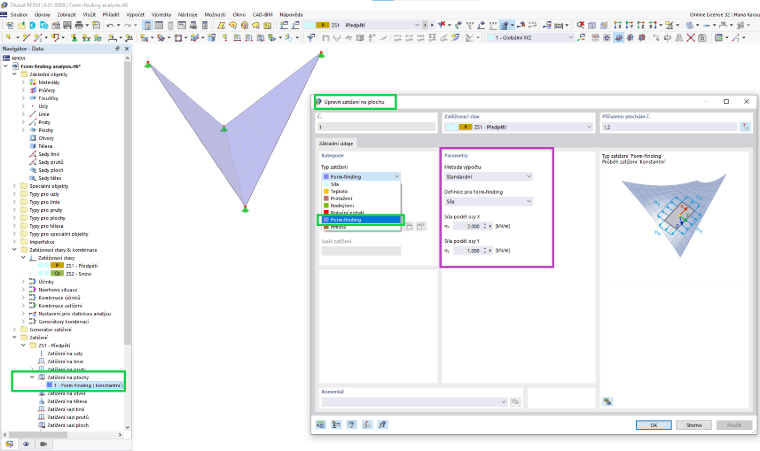This screenshot has height=451, width=760.
Task: Click the select surfaces picker icon in dialog
Action: click(745, 127)
